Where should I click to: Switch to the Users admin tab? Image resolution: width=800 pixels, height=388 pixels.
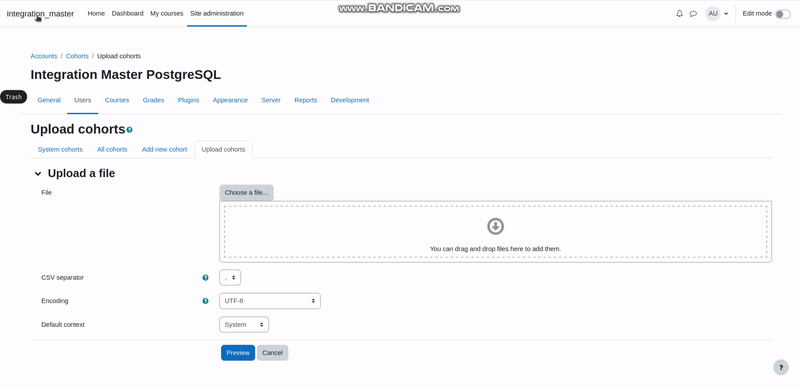pos(83,100)
